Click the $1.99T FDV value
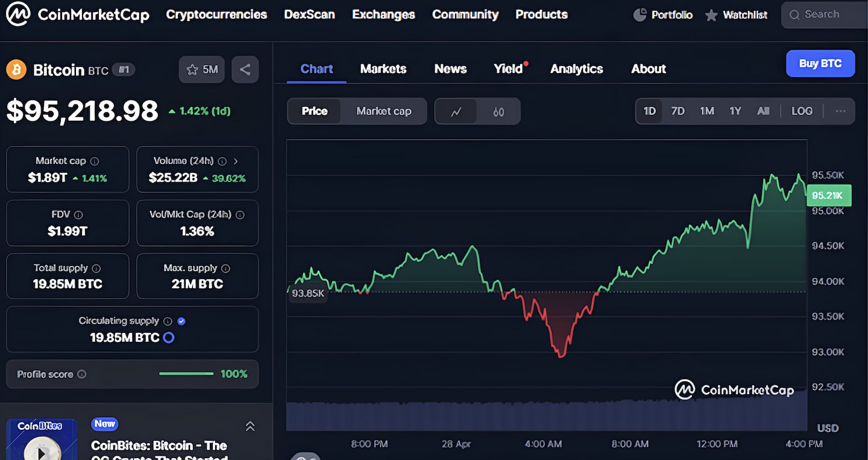The height and width of the screenshot is (460, 868). point(68,232)
